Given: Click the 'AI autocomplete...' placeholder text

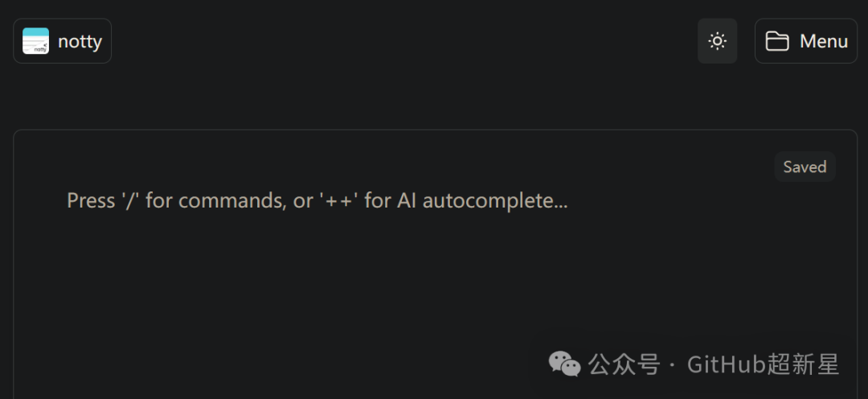Looking at the screenshot, I should pos(482,200).
